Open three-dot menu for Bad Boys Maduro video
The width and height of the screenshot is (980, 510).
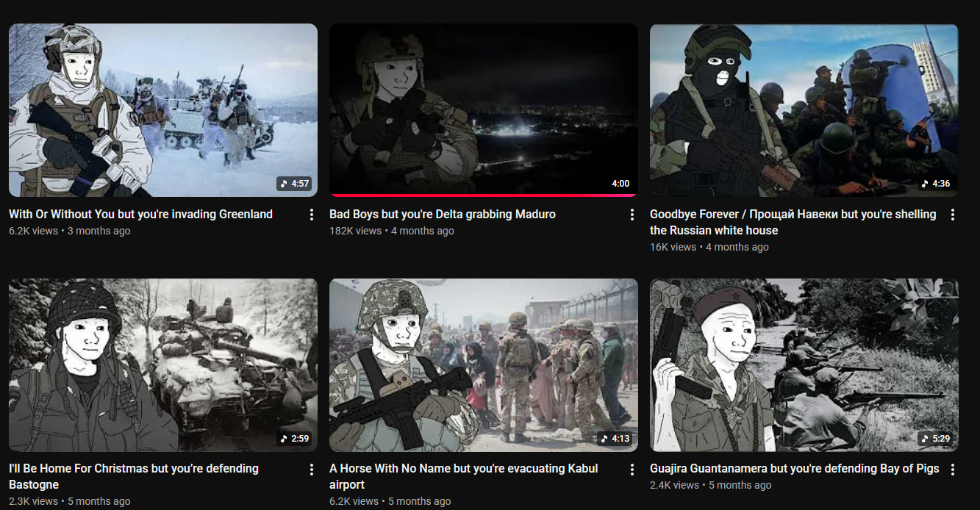coord(632,215)
